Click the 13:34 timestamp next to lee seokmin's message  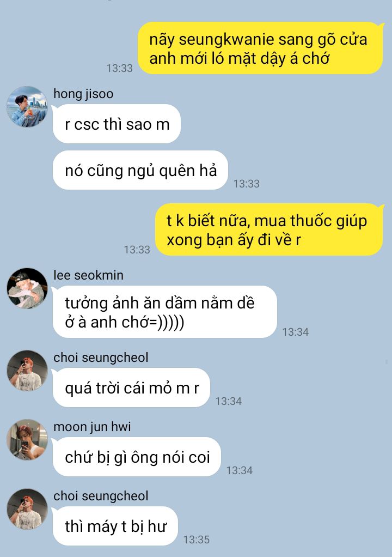[x=296, y=332]
